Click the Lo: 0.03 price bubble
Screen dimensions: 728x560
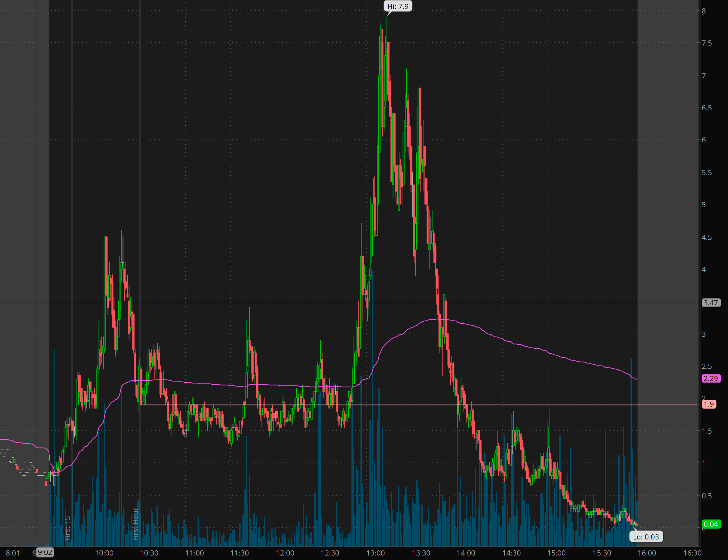tap(646, 537)
